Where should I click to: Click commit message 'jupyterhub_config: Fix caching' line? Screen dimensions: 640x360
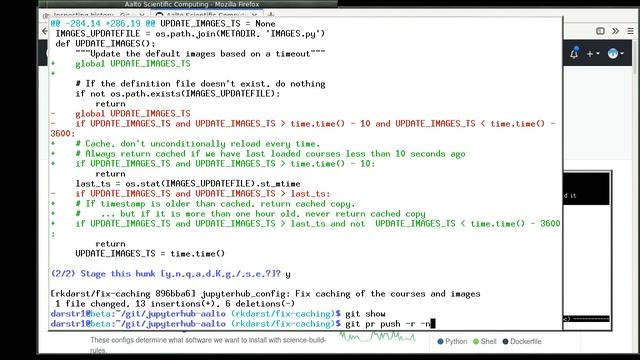tap(265, 294)
